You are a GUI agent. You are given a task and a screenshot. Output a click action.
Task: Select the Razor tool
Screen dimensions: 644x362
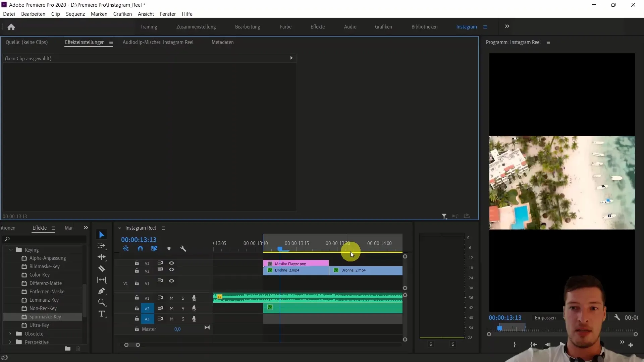click(x=101, y=268)
